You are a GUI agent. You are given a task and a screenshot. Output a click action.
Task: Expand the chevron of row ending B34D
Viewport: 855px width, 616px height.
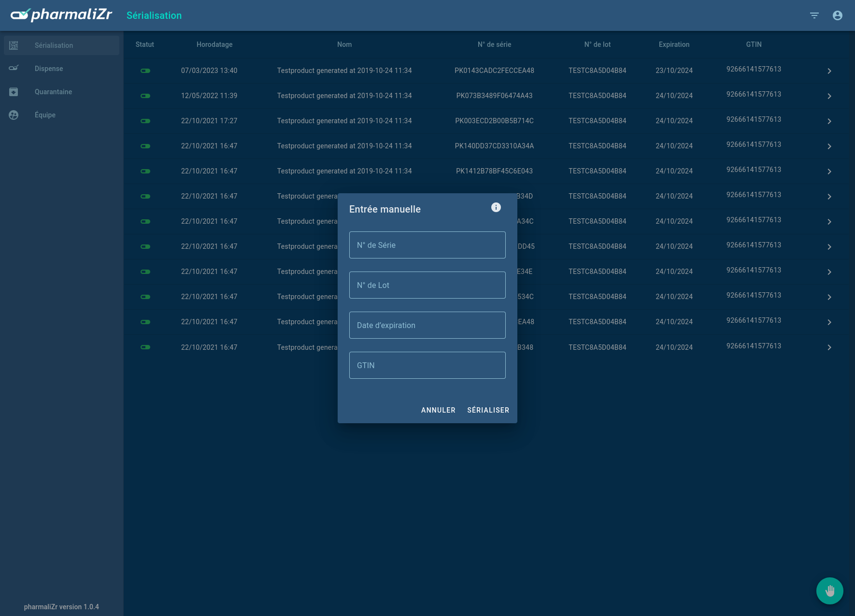829,197
